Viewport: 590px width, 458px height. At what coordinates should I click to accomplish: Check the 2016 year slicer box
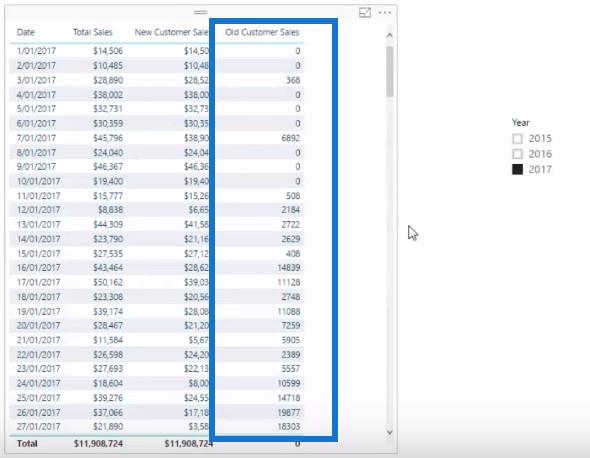click(x=517, y=154)
